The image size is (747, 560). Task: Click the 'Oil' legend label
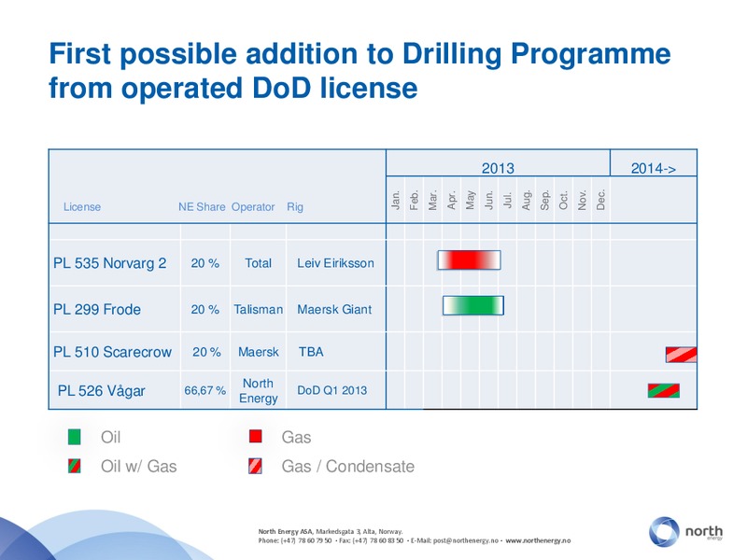tap(110, 437)
